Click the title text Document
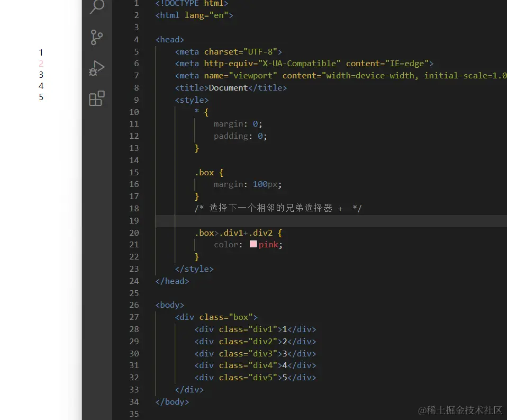 coord(228,88)
